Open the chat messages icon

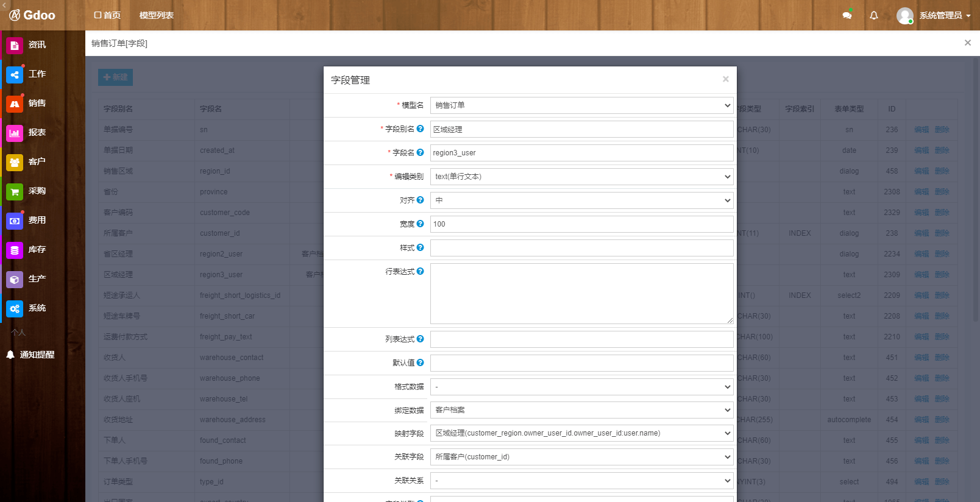[x=847, y=15]
